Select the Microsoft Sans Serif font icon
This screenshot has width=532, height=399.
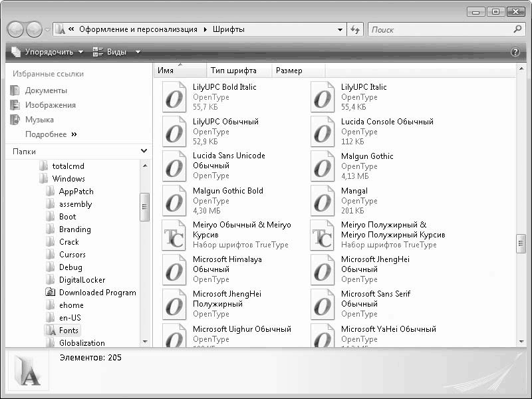[x=323, y=304]
